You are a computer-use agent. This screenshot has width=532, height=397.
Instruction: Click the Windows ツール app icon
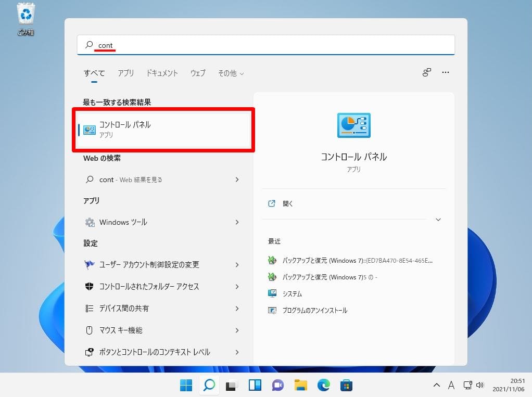123,222
